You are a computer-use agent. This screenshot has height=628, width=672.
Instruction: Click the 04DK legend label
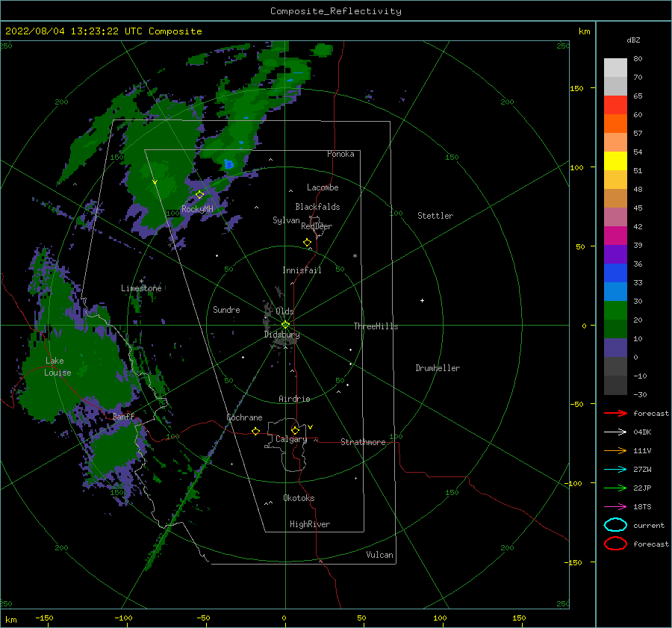point(642,432)
